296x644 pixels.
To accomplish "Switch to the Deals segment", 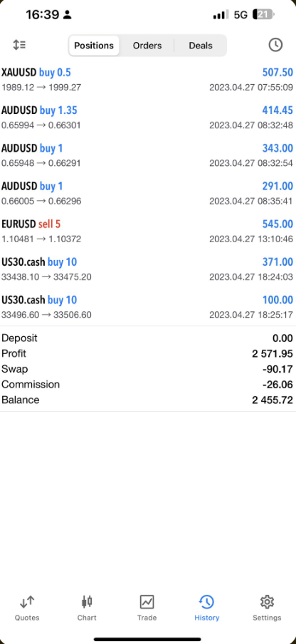I will (201, 46).
